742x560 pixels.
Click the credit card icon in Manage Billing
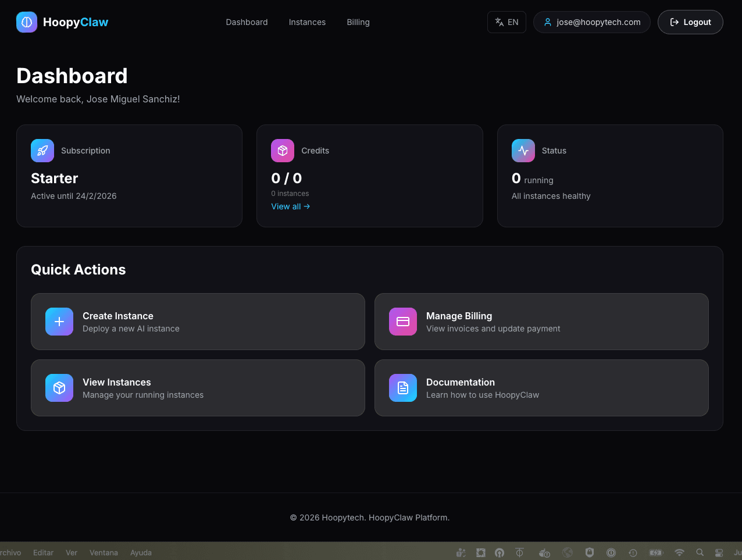tap(402, 321)
